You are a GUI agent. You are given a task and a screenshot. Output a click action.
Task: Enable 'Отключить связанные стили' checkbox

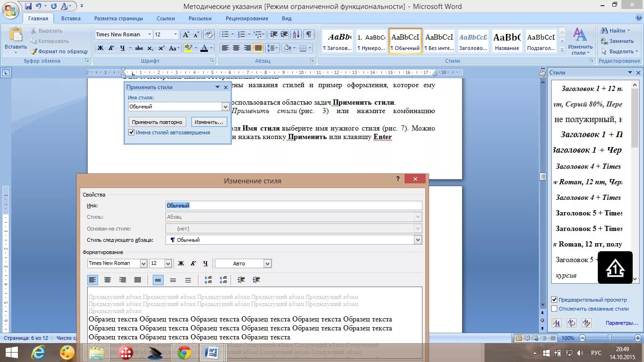point(554,309)
